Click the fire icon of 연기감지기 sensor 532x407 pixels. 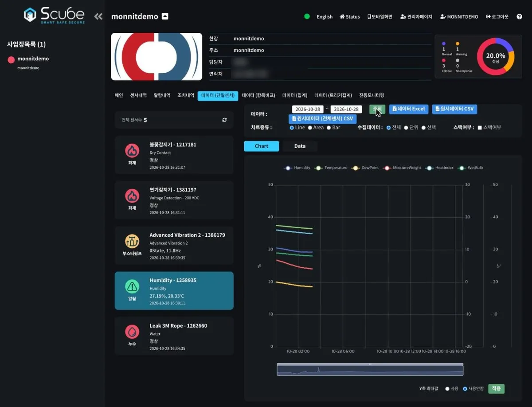[132, 196]
